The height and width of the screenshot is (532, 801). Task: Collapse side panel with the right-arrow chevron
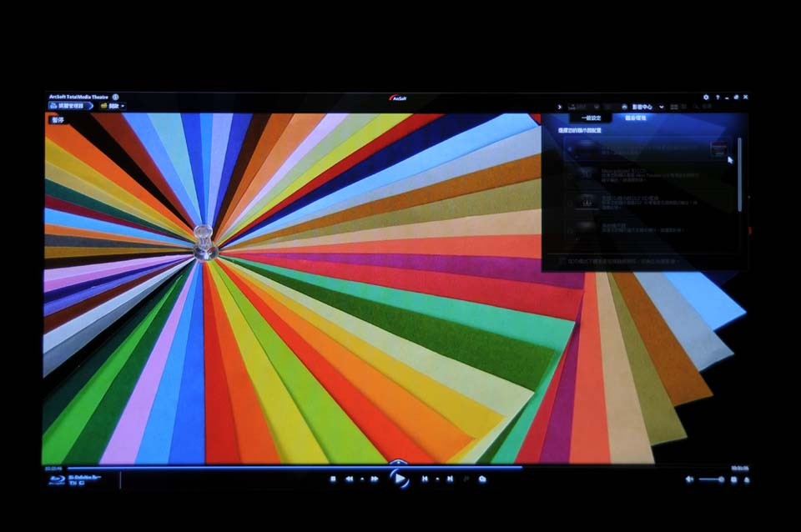point(560,107)
